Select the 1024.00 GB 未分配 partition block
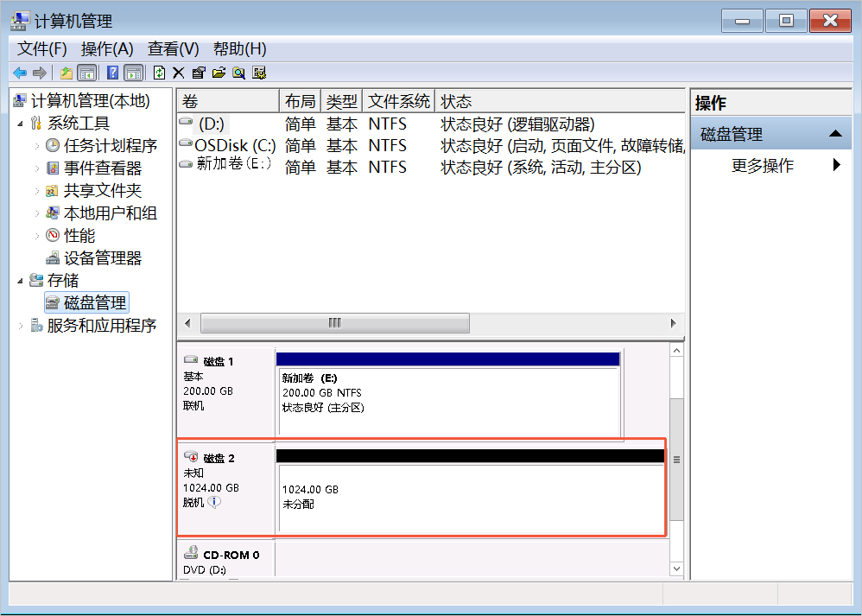 [x=471, y=491]
